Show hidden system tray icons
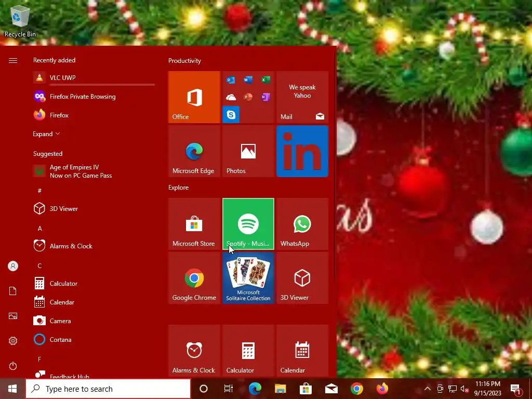The image size is (532, 399). [x=428, y=389]
